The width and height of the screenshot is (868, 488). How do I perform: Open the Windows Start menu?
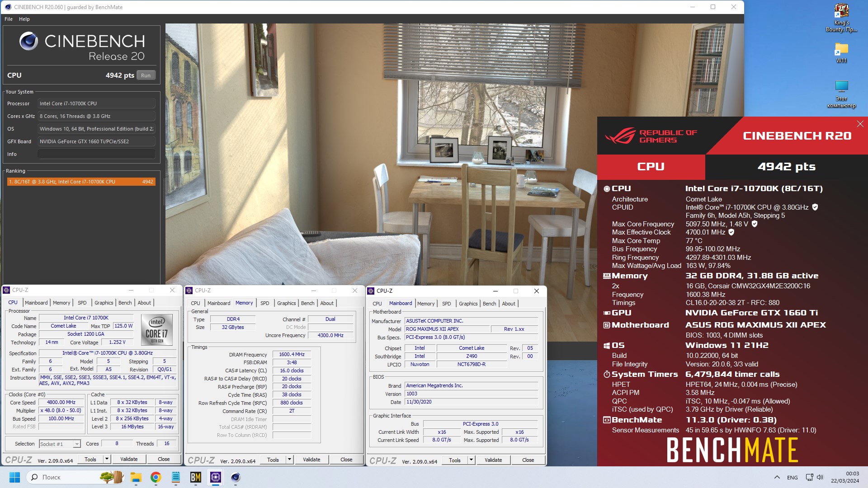point(14,477)
